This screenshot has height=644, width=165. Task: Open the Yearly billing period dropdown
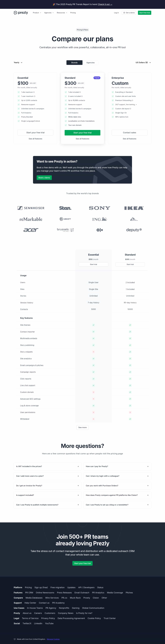[x=18, y=62]
